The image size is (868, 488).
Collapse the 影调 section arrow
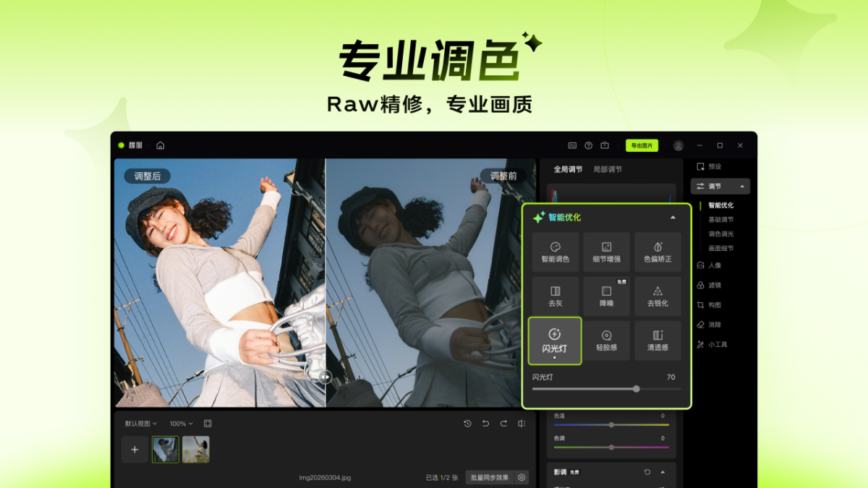(663, 472)
